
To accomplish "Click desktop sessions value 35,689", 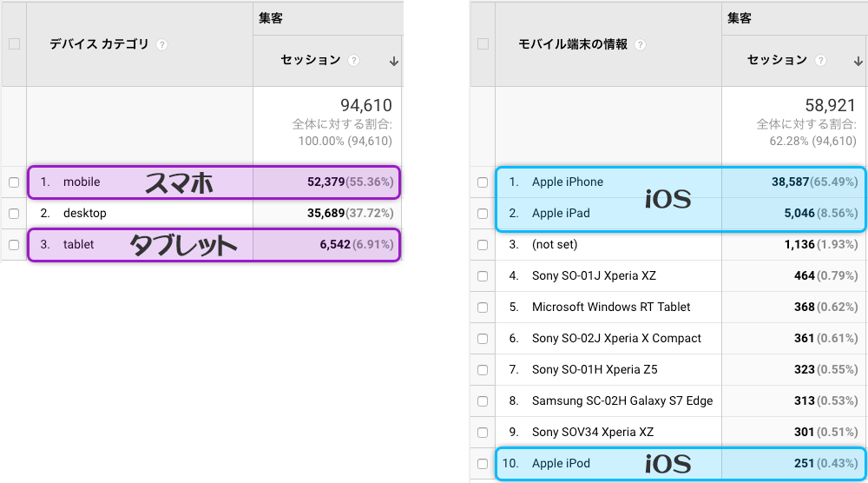I will pos(326,213).
